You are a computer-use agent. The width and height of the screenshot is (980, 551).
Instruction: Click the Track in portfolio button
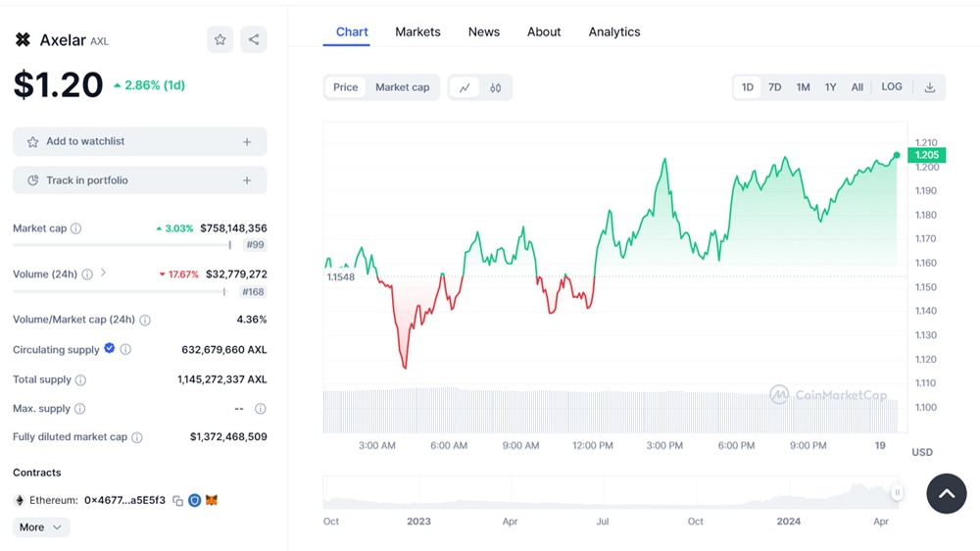coord(140,180)
